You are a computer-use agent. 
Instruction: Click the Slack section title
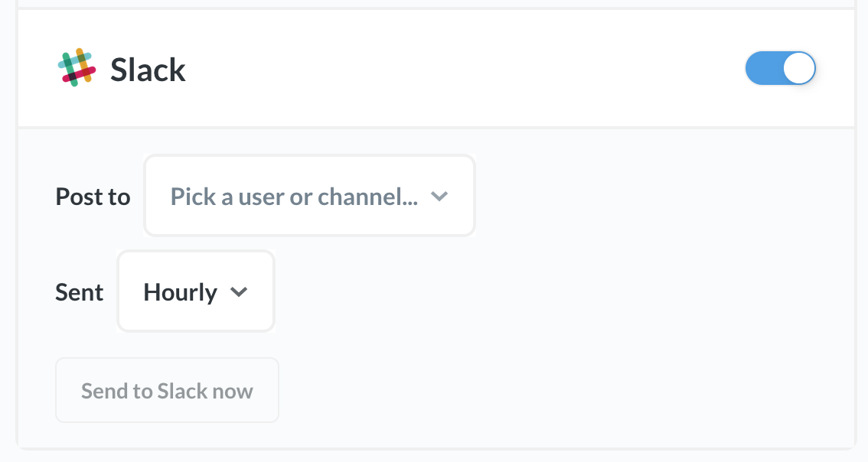tap(148, 70)
